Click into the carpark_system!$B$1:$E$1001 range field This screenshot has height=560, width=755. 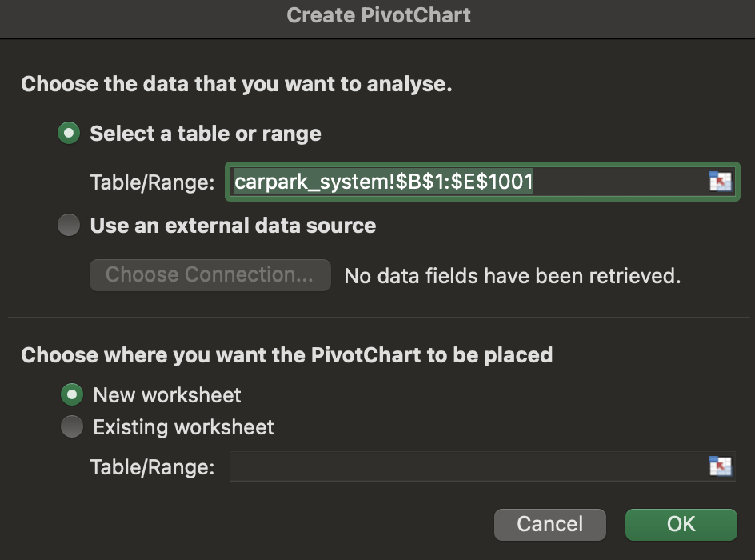pos(464,182)
